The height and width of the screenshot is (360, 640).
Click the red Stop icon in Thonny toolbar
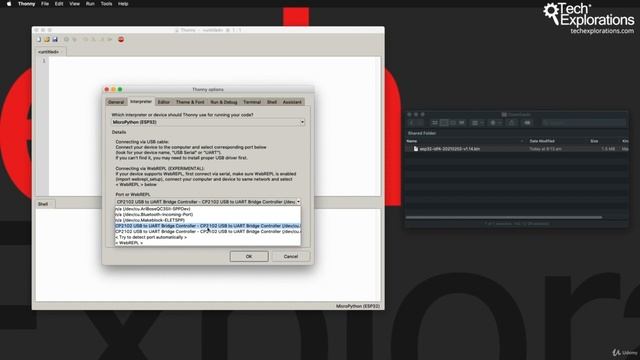click(x=121, y=40)
